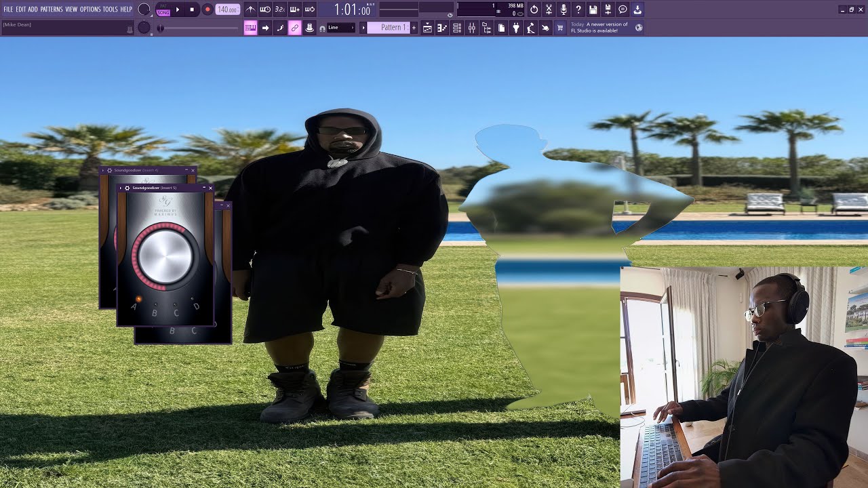Open the Browser panel
This screenshot has height=488, width=868.
click(486, 28)
